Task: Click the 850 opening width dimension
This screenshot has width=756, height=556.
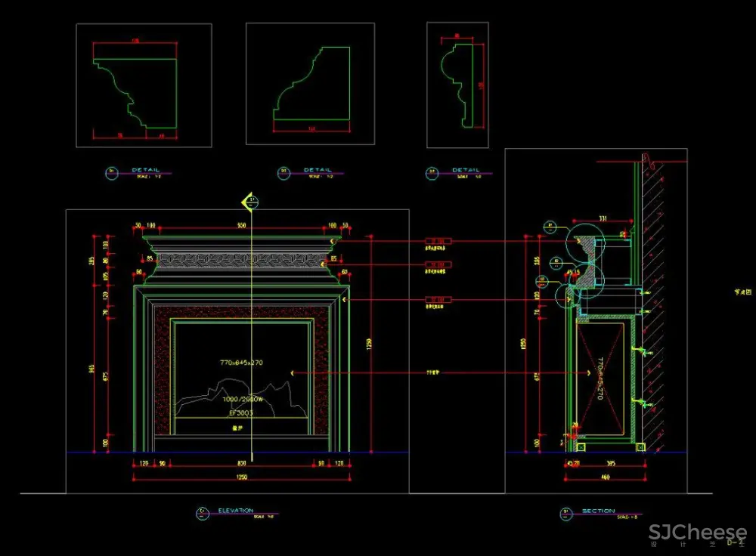Action: pos(241,463)
